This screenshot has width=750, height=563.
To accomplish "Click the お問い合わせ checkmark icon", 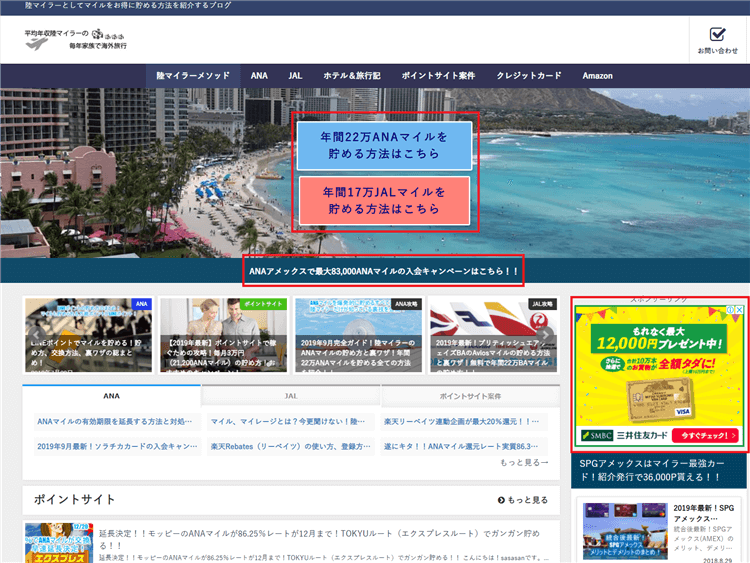I will point(717,34).
